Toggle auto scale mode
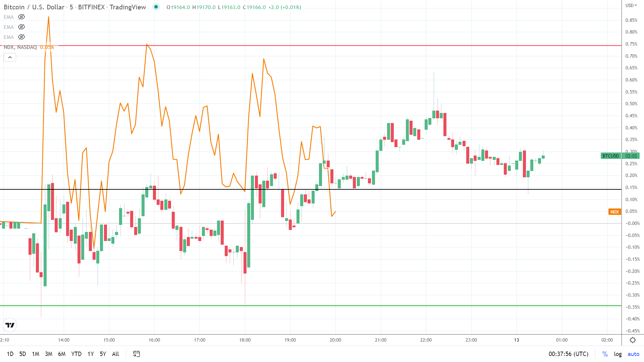Image resolution: width=644 pixels, height=362 pixels. point(633,354)
